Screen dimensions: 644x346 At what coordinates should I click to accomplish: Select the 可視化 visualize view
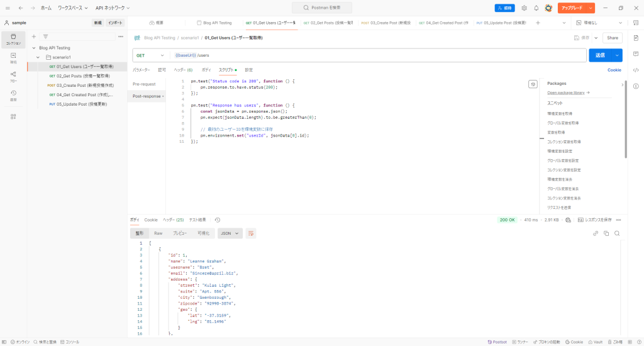click(203, 233)
